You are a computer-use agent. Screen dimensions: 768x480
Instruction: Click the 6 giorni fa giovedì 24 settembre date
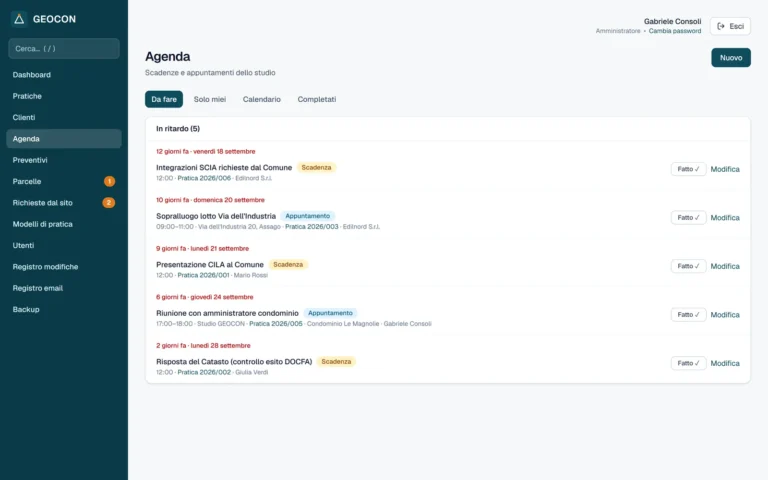[205, 297]
